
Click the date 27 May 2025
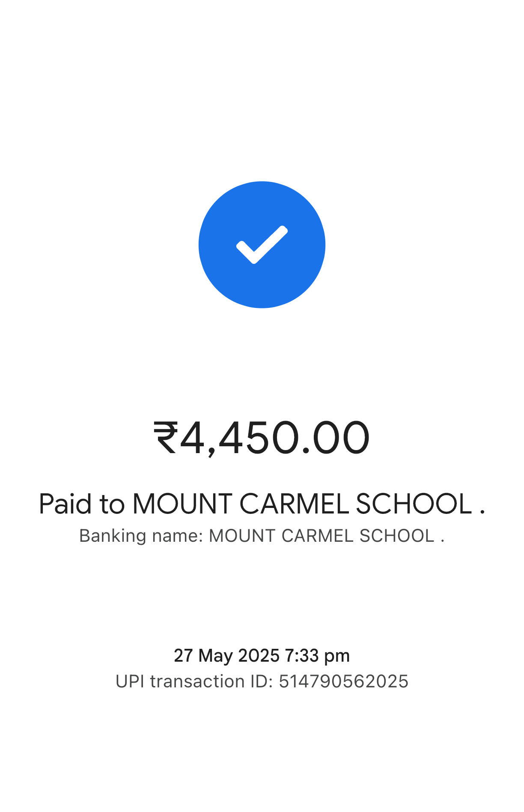click(226, 656)
